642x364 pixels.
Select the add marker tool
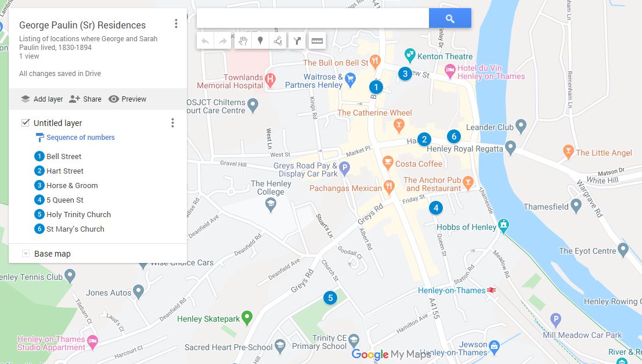tap(261, 41)
